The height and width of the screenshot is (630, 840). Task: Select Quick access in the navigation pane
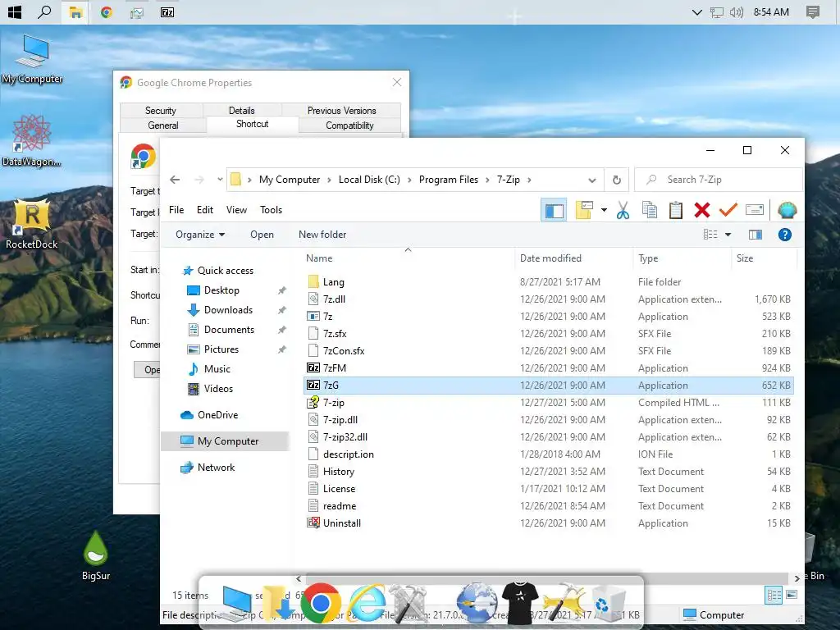click(x=225, y=271)
